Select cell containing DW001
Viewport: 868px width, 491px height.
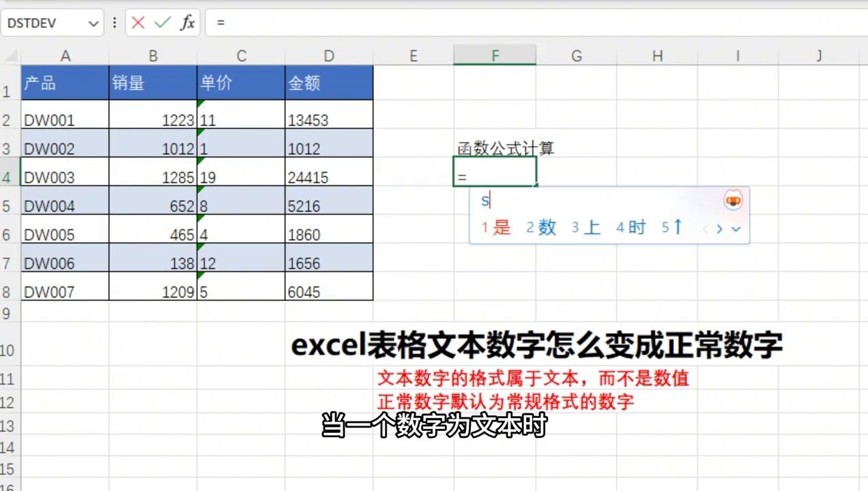[x=65, y=115]
